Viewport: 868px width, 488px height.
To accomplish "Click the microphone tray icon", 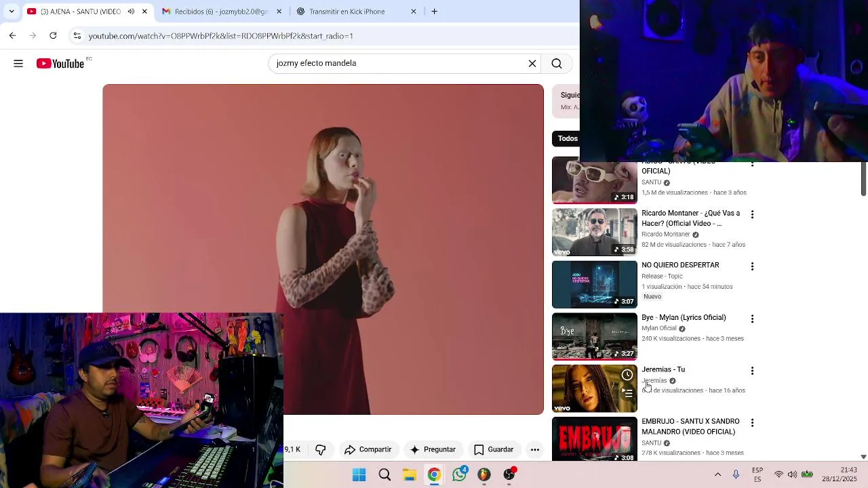I will pyautogui.click(x=736, y=474).
